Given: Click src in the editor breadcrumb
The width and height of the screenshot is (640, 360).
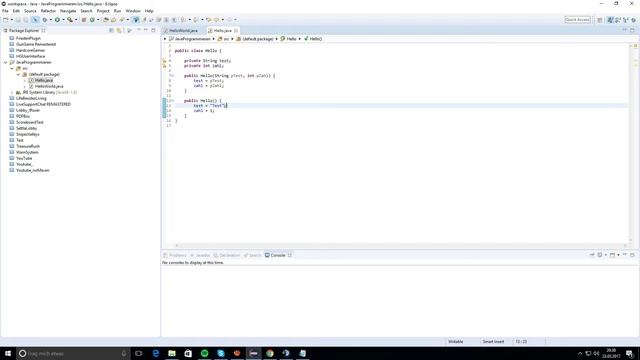Looking at the screenshot, I should click(x=226, y=39).
